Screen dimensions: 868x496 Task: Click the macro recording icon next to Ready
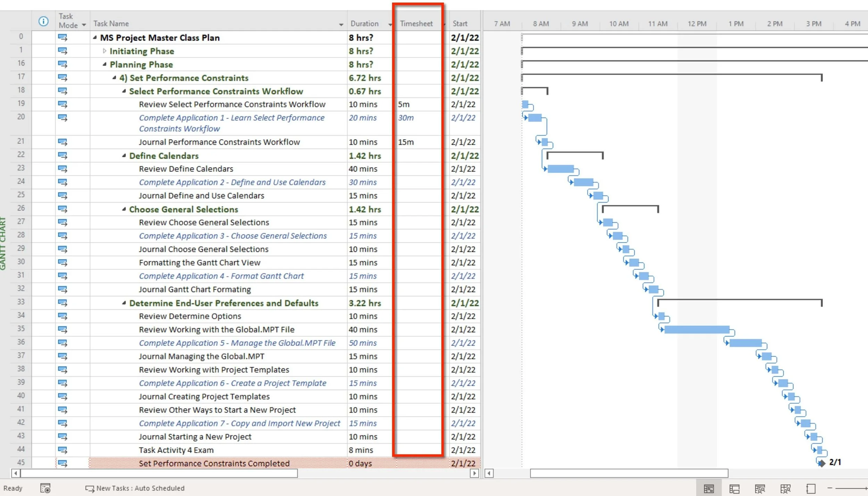45,488
